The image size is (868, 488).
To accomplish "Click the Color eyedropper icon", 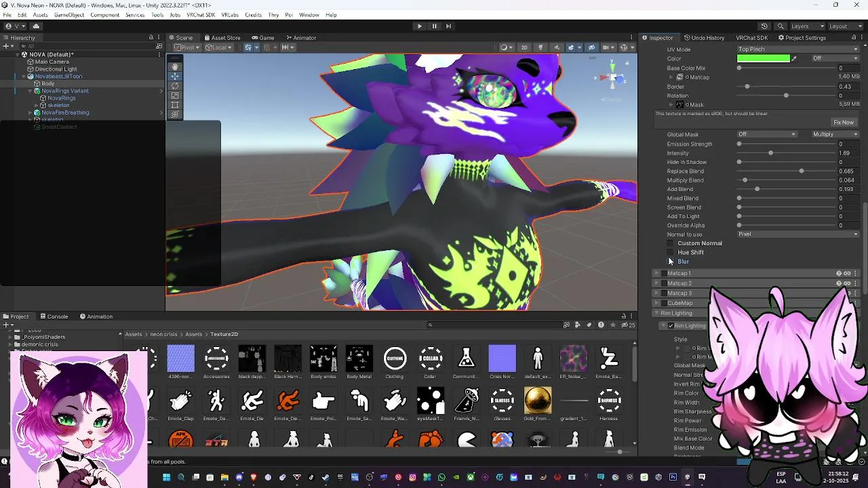I will tap(794, 59).
